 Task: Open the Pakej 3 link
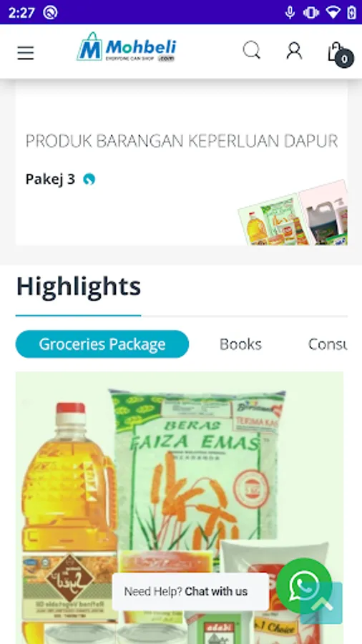point(50,179)
